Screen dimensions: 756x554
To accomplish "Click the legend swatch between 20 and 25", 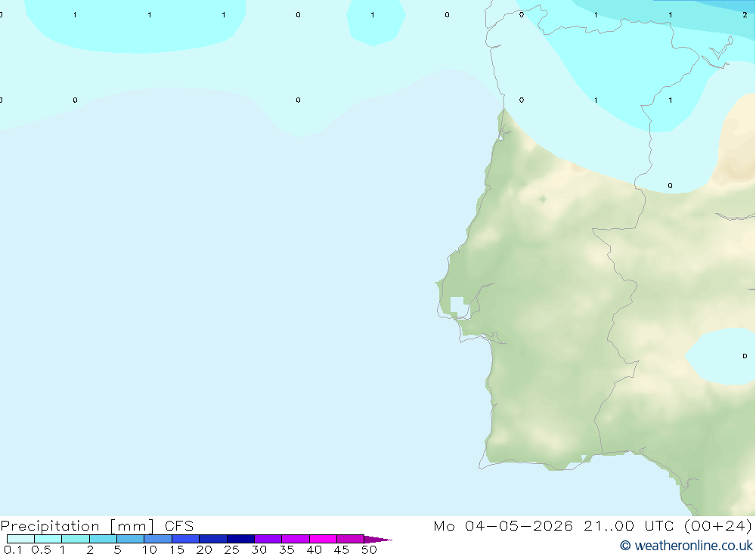I will (213, 539).
